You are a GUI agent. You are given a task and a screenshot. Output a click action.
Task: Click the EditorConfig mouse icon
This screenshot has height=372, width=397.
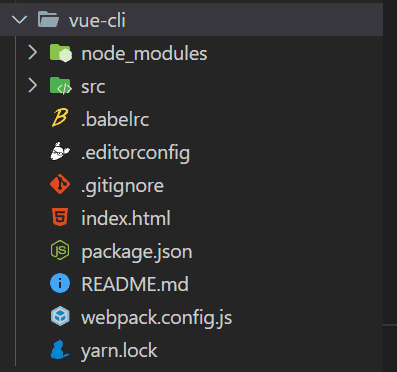(x=60, y=151)
